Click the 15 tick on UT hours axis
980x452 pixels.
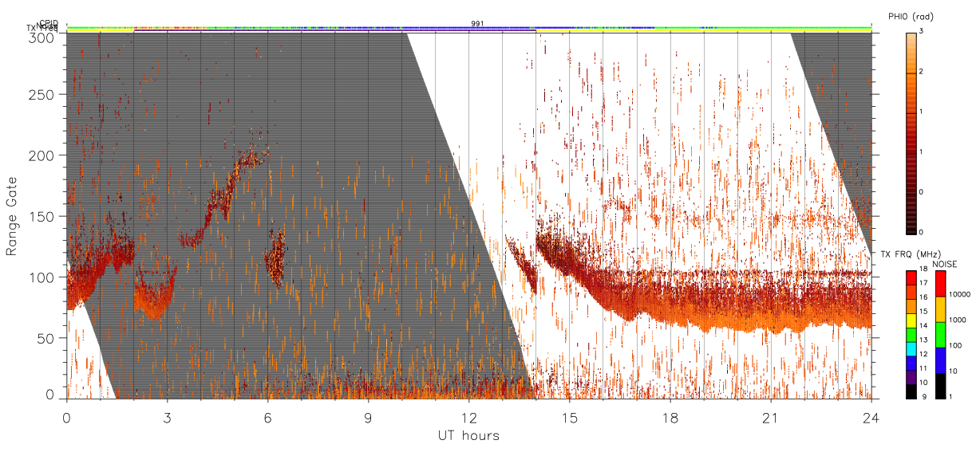pyautogui.click(x=570, y=417)
